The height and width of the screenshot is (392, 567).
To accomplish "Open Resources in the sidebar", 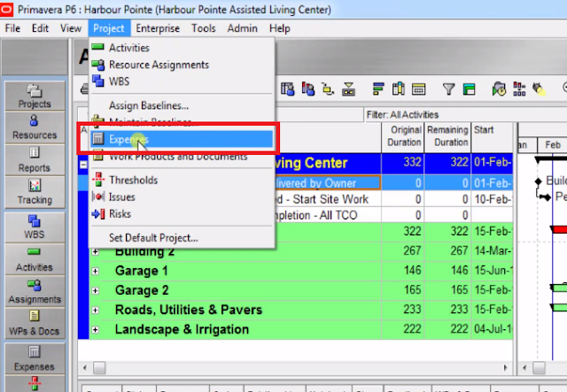I will [35, 127].
